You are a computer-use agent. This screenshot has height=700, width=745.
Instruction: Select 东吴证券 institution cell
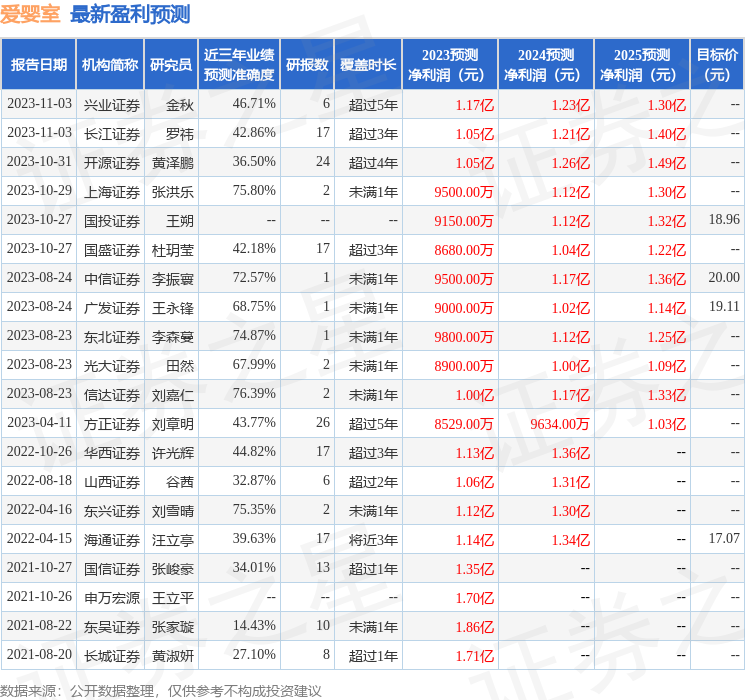(x=112, y=627)
